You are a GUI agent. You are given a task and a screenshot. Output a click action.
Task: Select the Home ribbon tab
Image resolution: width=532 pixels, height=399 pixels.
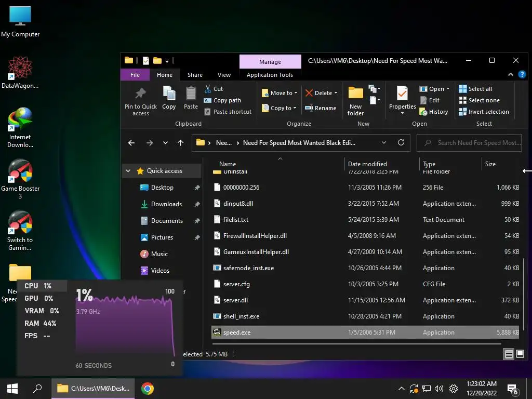pyautogui.click(x=165, y=75)
